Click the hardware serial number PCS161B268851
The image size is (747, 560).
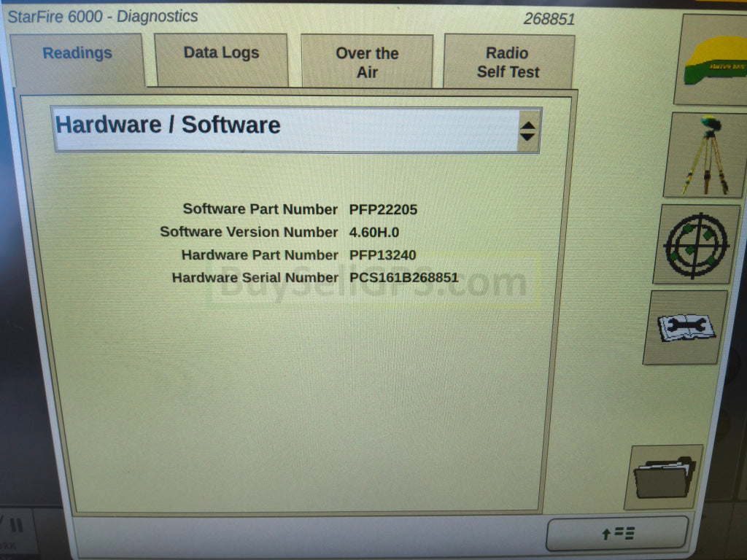pyautogui.click(x=403, y=278)
